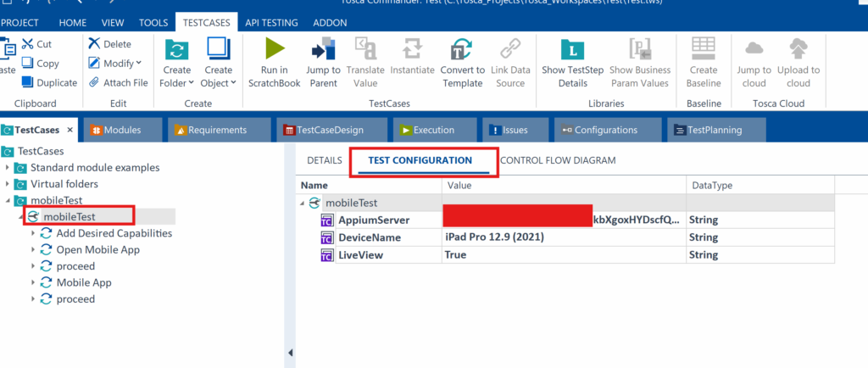Switch to the Modules tab
Viewport: 868px width, 368px height.
tap(122, 130)
